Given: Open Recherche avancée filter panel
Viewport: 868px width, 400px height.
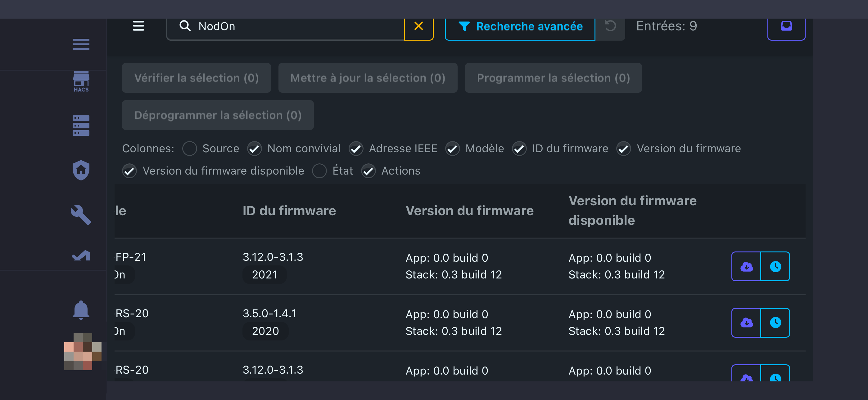Looking at the screenshot, I should tap(520, 26).
